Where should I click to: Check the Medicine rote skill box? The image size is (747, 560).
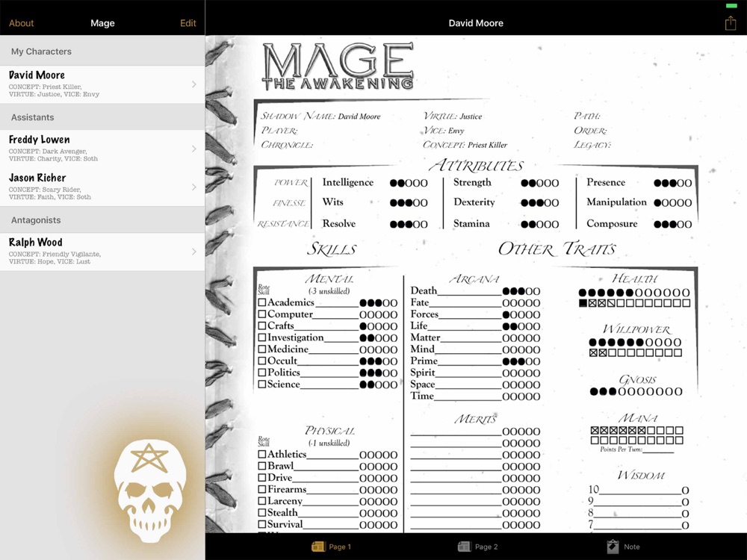[262, 349]
